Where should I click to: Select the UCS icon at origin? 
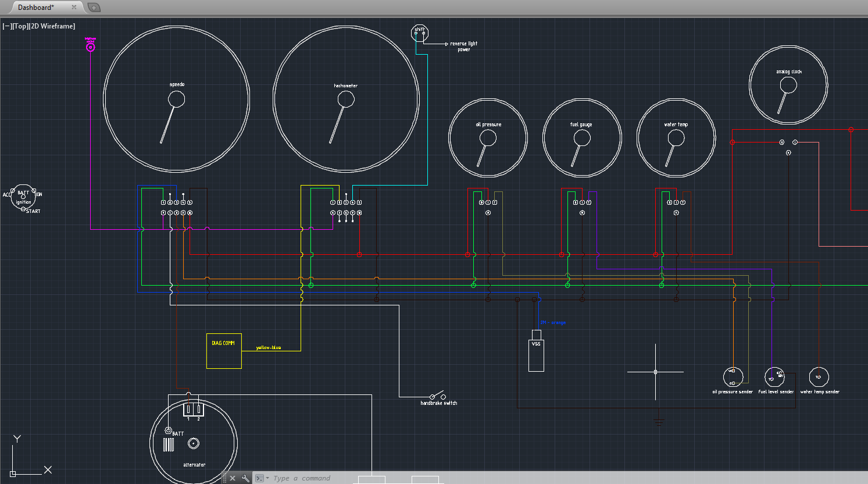pos(13,474)
